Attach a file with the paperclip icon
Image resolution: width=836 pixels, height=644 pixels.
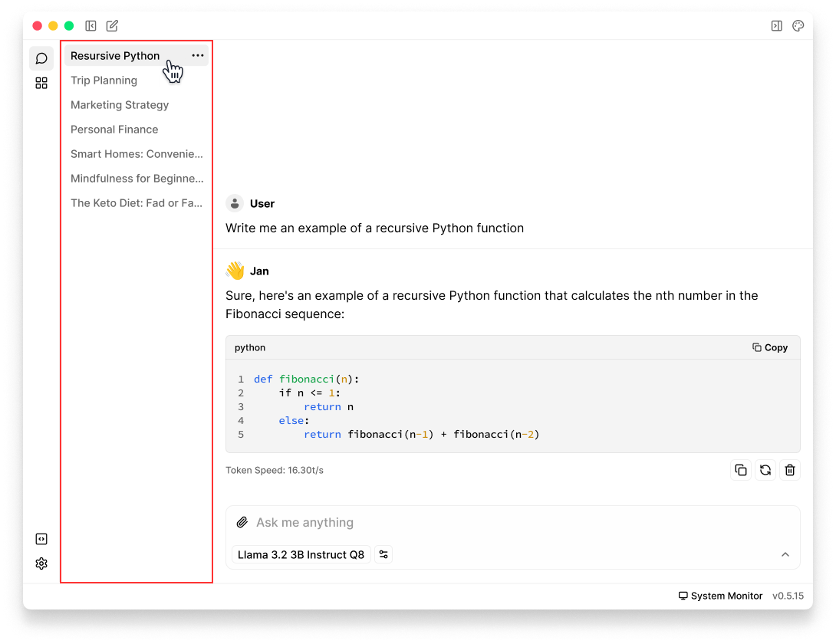tap(242, 522)
